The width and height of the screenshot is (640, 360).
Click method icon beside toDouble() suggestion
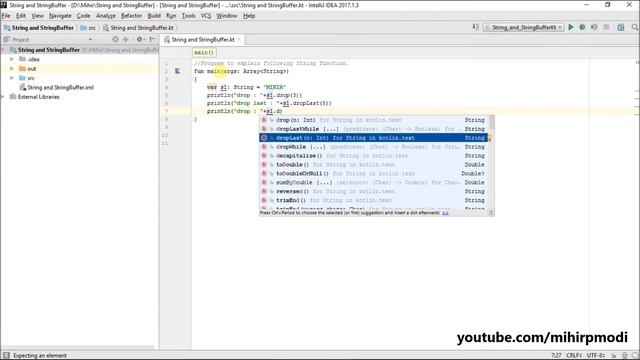pyautogui.click(x=264, y=164)
